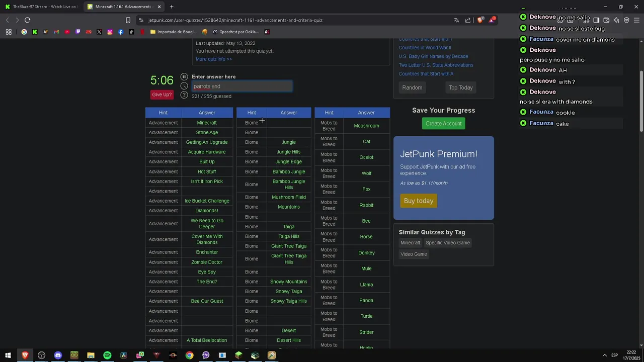The height and width of the screenshot is (362, 644).
Task: Open Spotify from the taskbar
Action: click(107, 355)
